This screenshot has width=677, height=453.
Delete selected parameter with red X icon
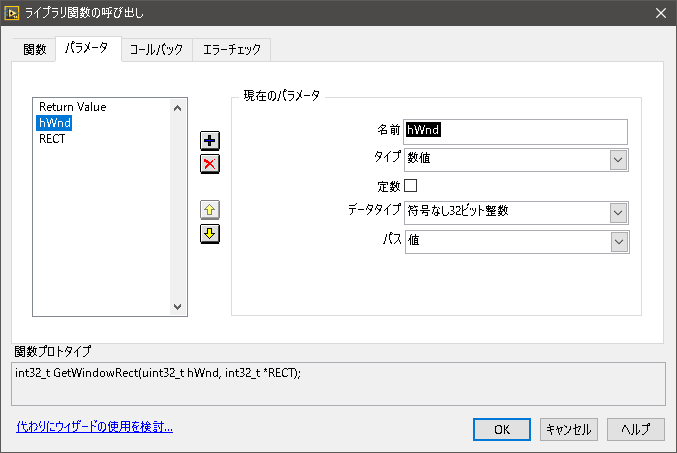click(x=210, y=164)
